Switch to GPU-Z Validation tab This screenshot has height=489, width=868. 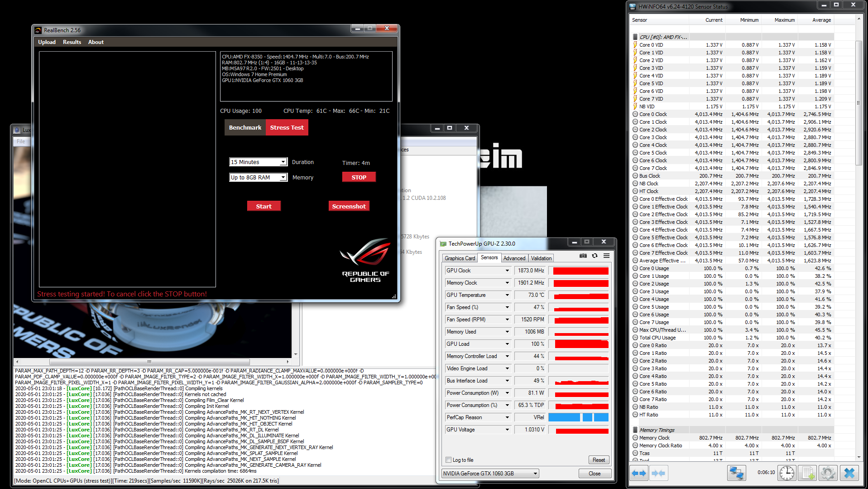pyautogui.click(x=541, y=258)
